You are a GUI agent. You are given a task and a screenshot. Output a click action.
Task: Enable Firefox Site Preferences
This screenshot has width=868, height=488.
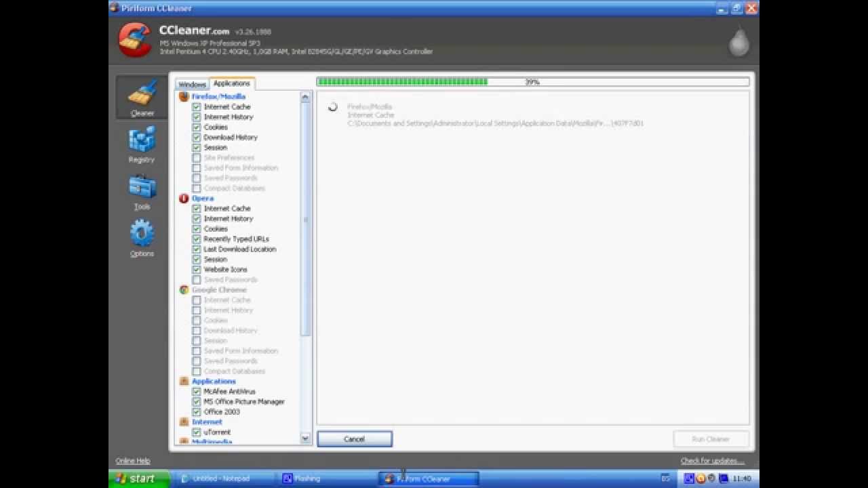click(197, 157)
